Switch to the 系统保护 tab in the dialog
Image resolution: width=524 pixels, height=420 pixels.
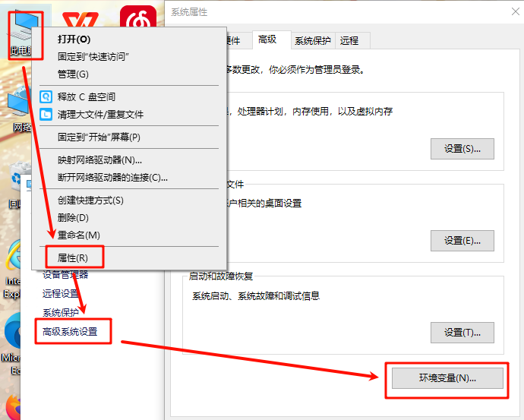point(313,40)
